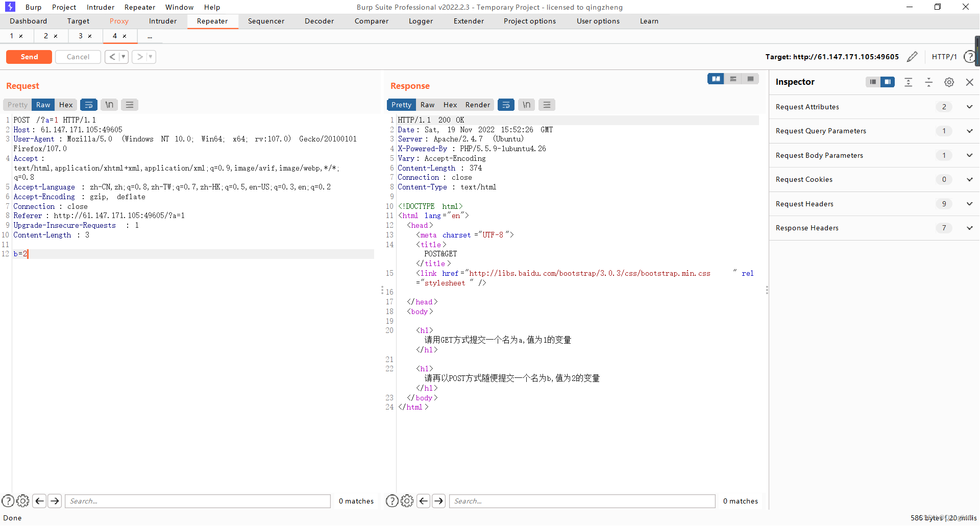Screen dimensions: 980x526
Task: Switch Request view to Hex
Action: [66, 105]
